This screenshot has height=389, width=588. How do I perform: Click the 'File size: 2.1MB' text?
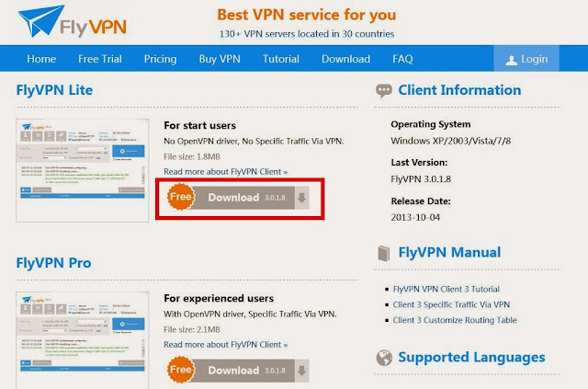point(192,329)
